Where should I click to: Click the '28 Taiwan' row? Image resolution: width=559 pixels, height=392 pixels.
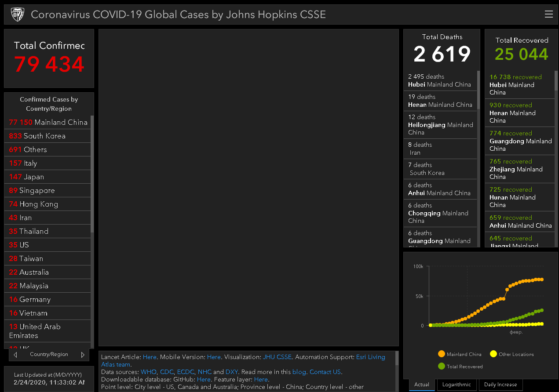pyautogui.click(x=47, y=258)
